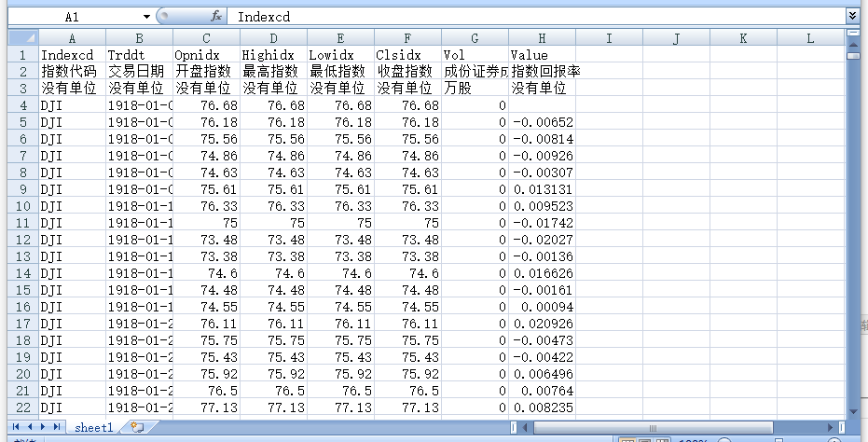Click cell containing Vol
Image resolution: width=868 pixels, height=442 pixels.
(475, 55)
